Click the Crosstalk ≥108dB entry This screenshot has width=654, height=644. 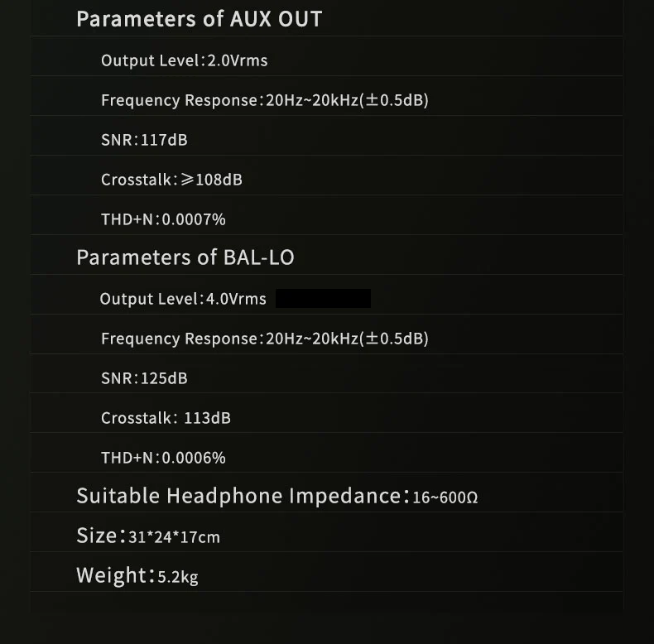tap(171, 180)
